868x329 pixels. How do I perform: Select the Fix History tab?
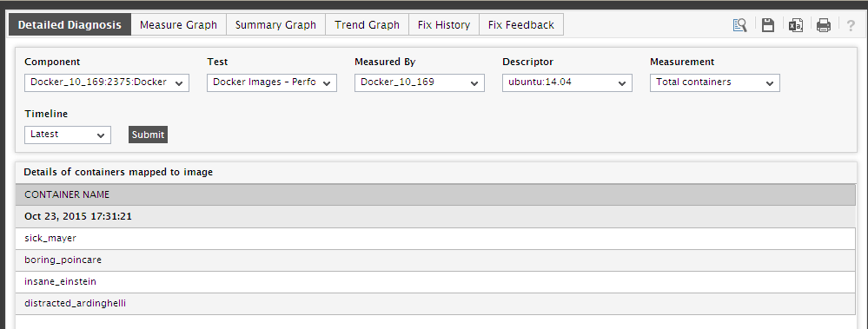pos(444,25)
